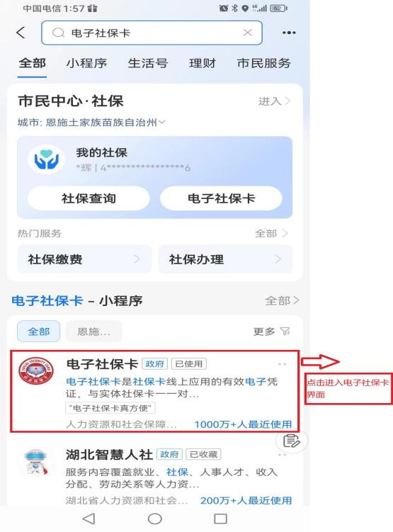Switch to the 小程序 tab
The height and width of the screenshot is (532, 393).
(x=87, y=64)
